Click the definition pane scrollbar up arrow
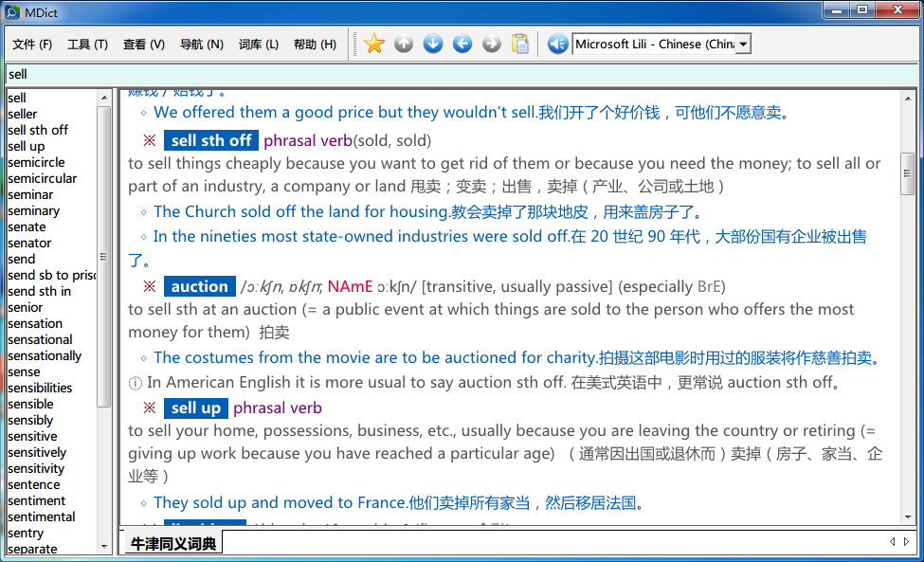 point(908,99)
